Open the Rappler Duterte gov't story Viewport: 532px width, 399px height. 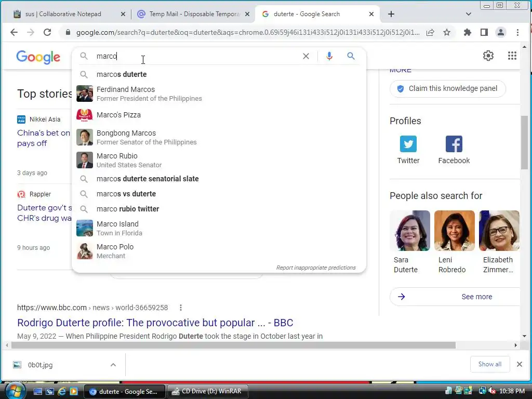click(45, 212)
